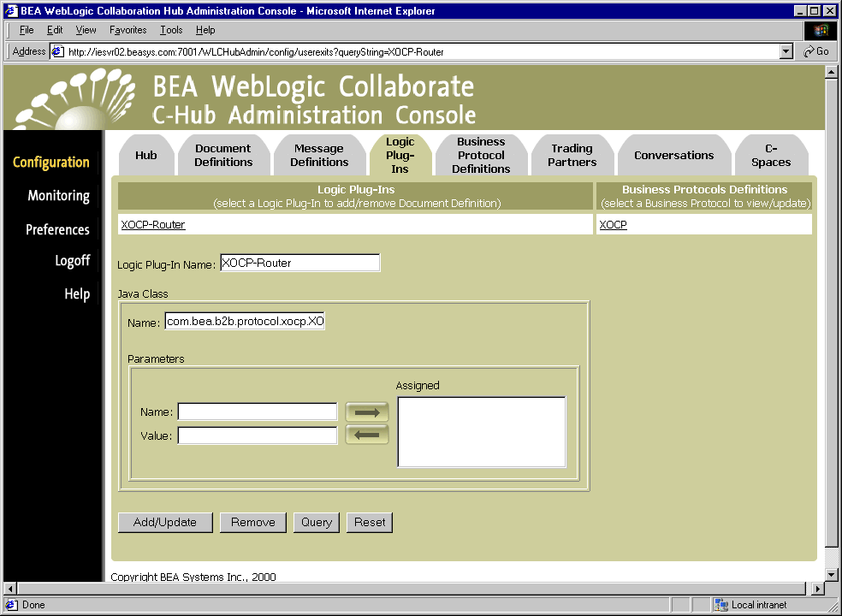Click the Remove button
This screenshot has height=616, width=842.
point(253,523)
